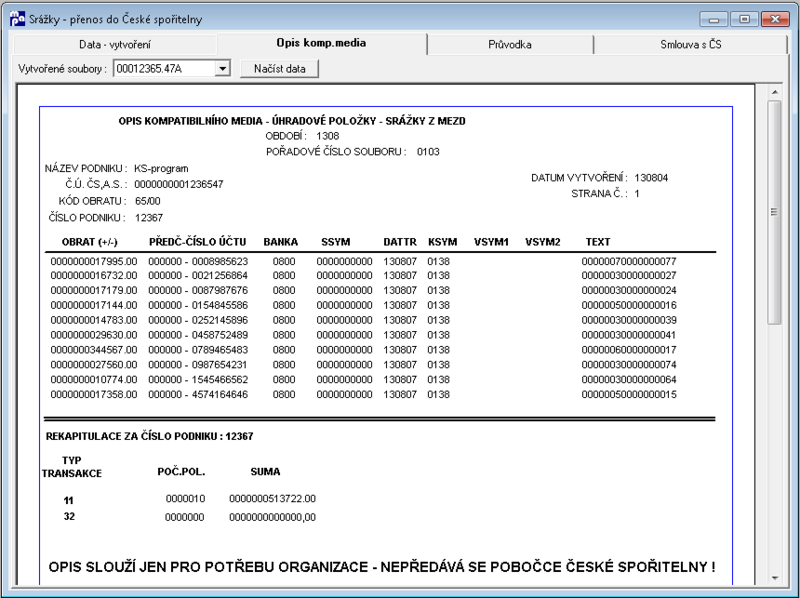The height and width of the screenshot is (598, 800).
Task: Click text value 00000030000000024
Action: 629,290
